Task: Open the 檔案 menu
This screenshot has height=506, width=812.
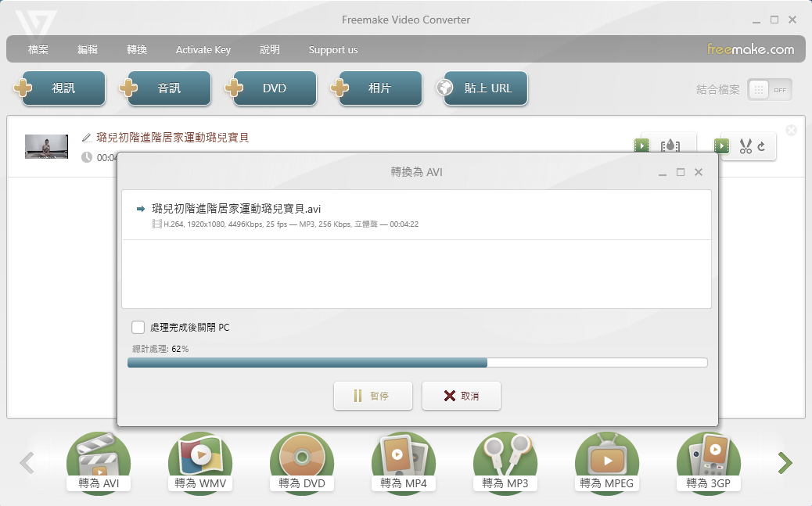Action: pyautogui.click(x=38, y=49)
